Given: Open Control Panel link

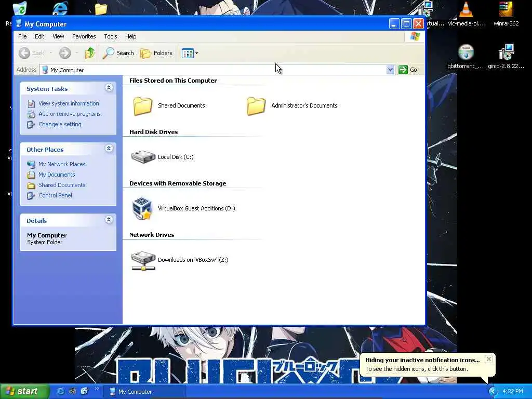Looking at the screenshot, I should (55, 195).
